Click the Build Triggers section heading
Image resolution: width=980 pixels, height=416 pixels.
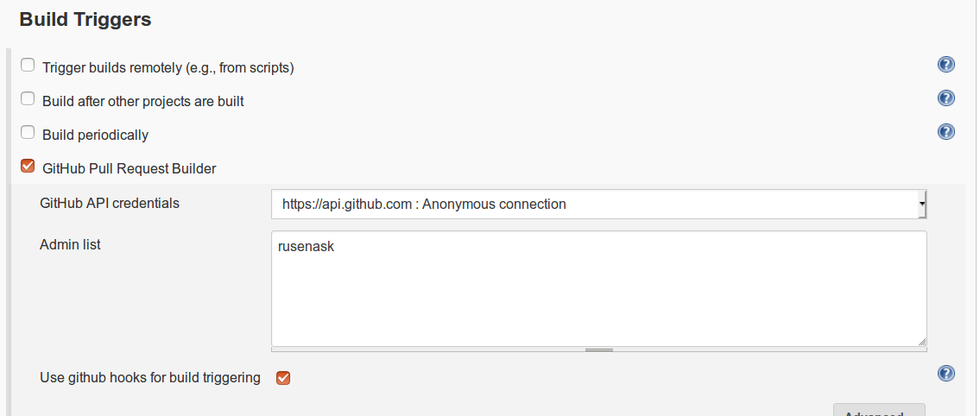point(85,19)
